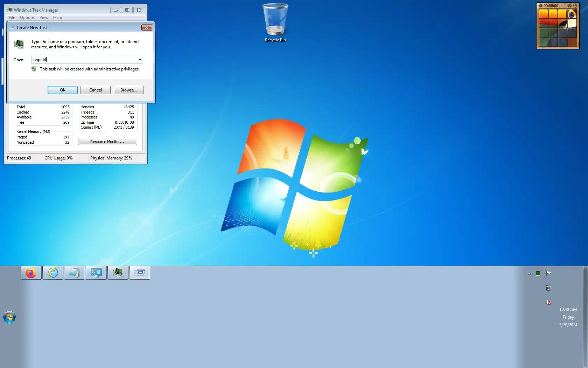Open Internet Explorer from the taskbar
The height and width of the screenshot is (368, 588).
[x=53, y=273]
